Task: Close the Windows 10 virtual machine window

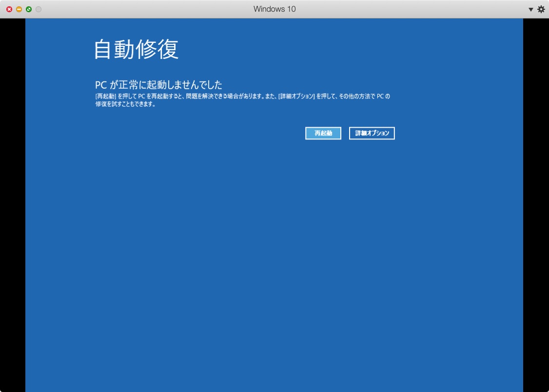Action: (x=9, y=9)
